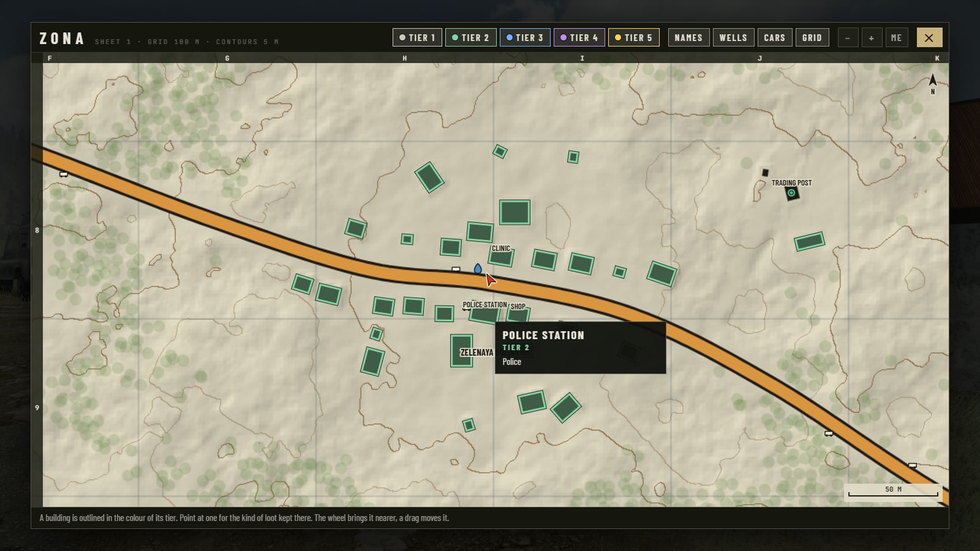This screenshot has height=551, width=980.
Task: Center the map with ME button
Action: tap(897, 37)
